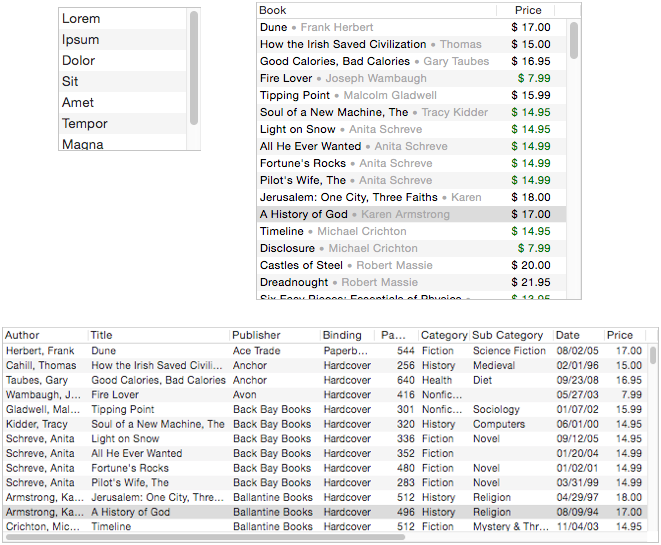Select Pilot's Wife, The book row

click(411, 180)
